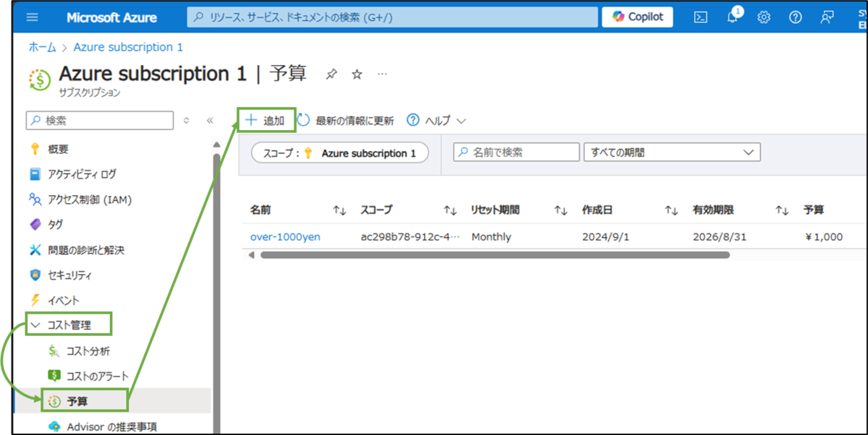Open the help question mark icon in header
868x435 pixels.
pos(795,17)
